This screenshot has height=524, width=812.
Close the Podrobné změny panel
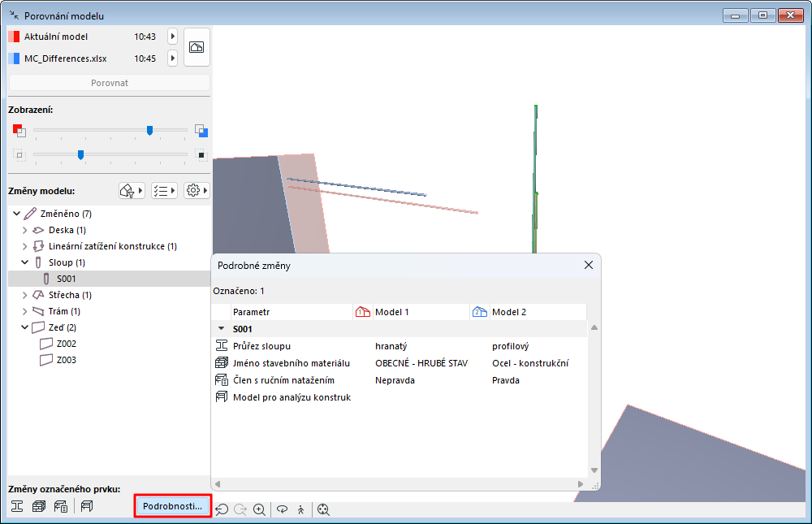(x=589, y=266)
